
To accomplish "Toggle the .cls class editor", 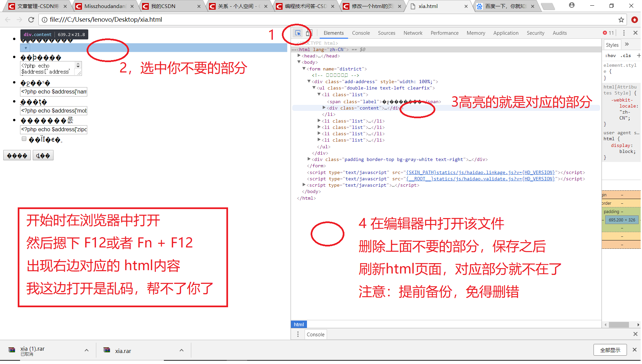I will click(x=626, y=56).
